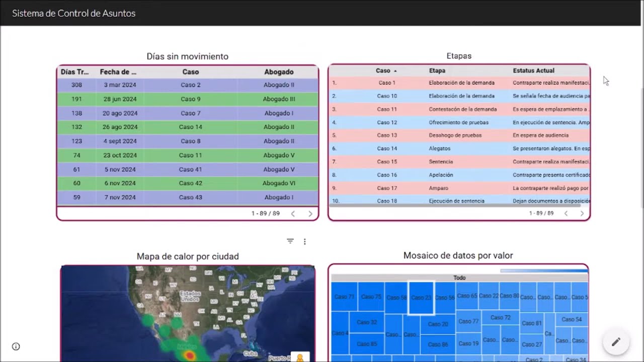Screen dimensions: 644x362
Task: Sort by Caso column in Días sin movimiento
Action: (x=191, y=72)
